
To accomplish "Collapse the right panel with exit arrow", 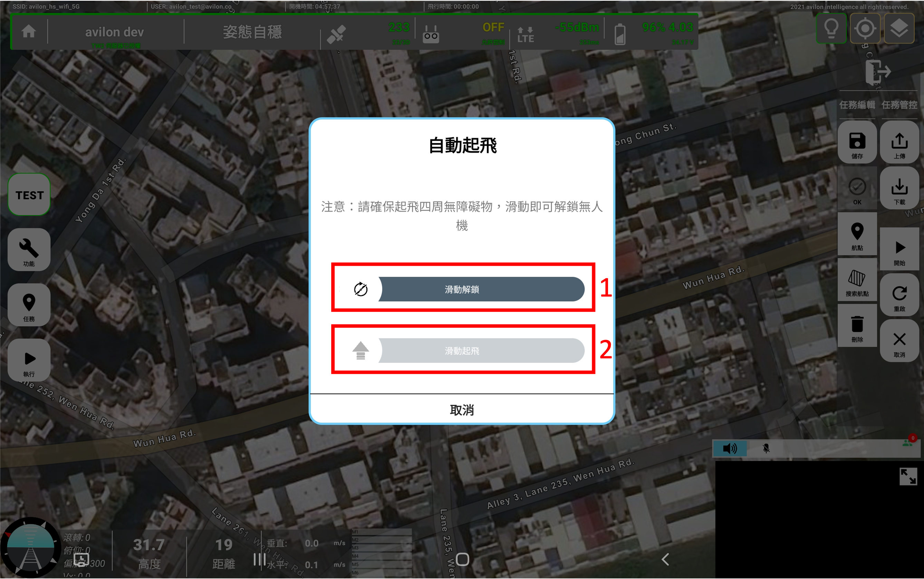I will click(x=878, y=72).
